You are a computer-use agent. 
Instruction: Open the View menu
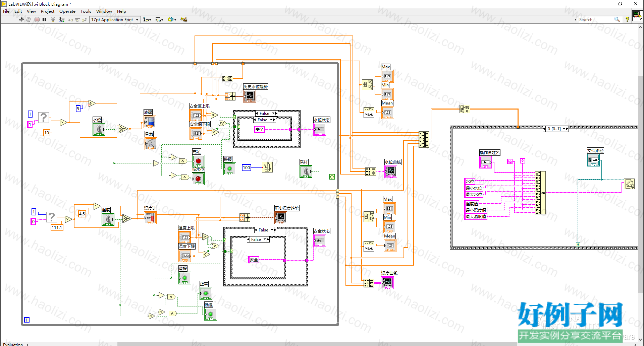tap(31, 11)
